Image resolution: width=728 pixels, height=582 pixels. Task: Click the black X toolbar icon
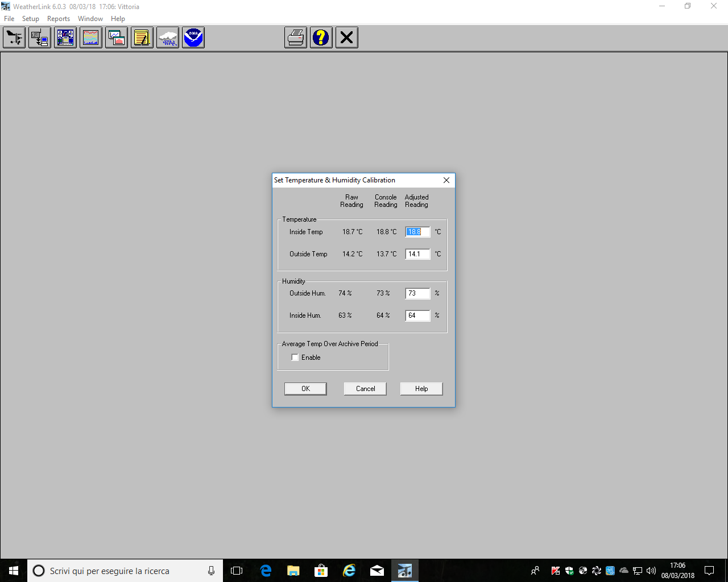[x=347, y=38]
